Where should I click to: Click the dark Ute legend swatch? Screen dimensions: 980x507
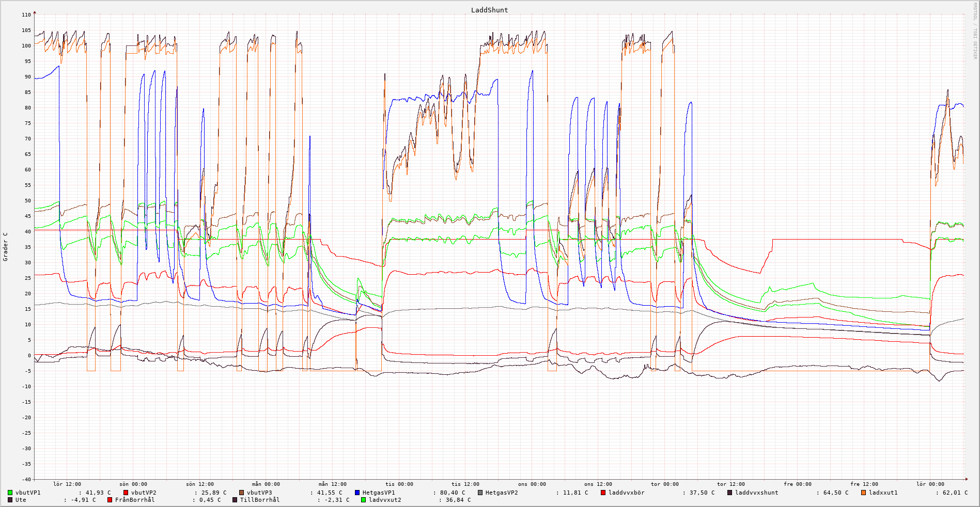[10, 500]
